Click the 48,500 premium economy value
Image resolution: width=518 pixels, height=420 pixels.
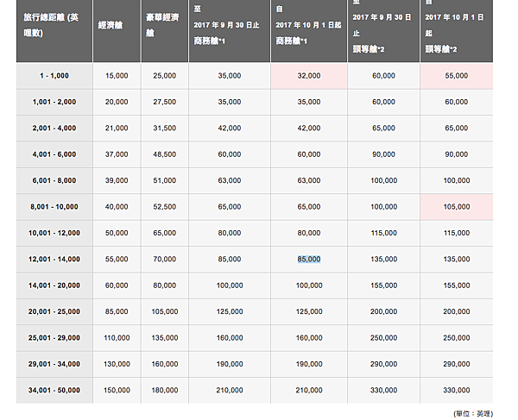click(x=165, y=154)
